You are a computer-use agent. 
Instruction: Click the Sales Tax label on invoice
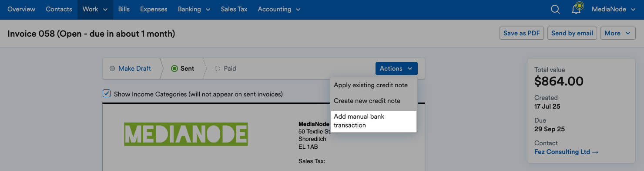tap(312, 161)
